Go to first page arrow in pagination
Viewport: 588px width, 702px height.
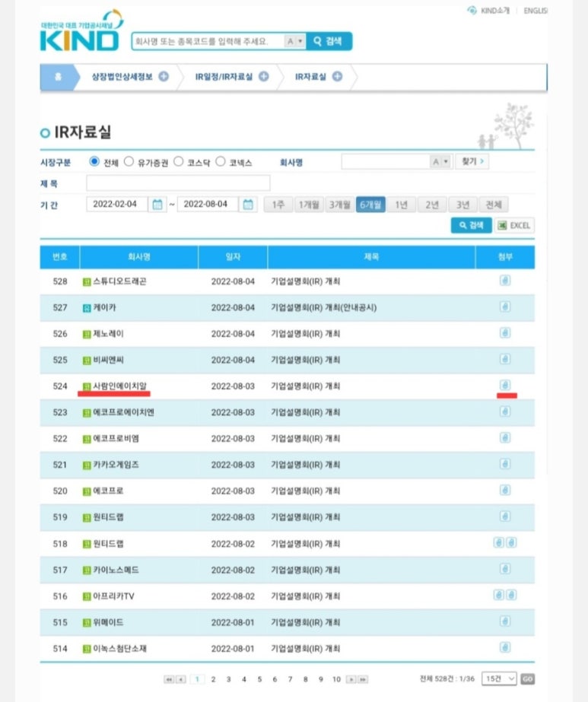click(169, 679)
